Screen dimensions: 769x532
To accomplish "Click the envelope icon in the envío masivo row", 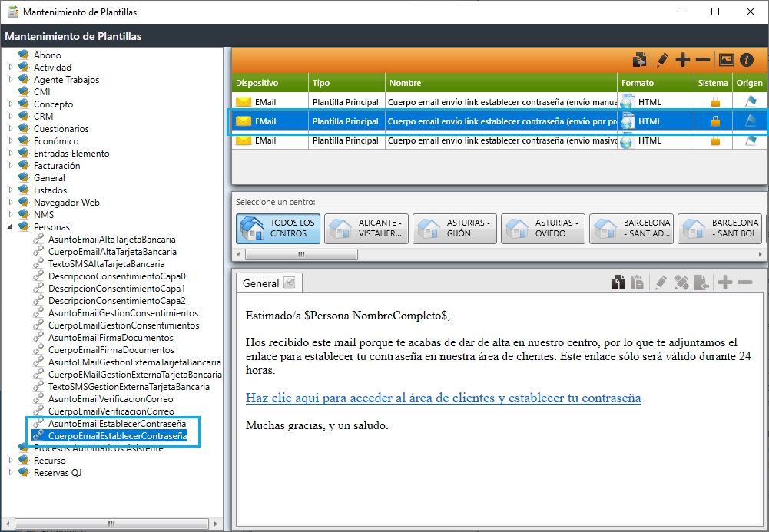I will (244, 140).
